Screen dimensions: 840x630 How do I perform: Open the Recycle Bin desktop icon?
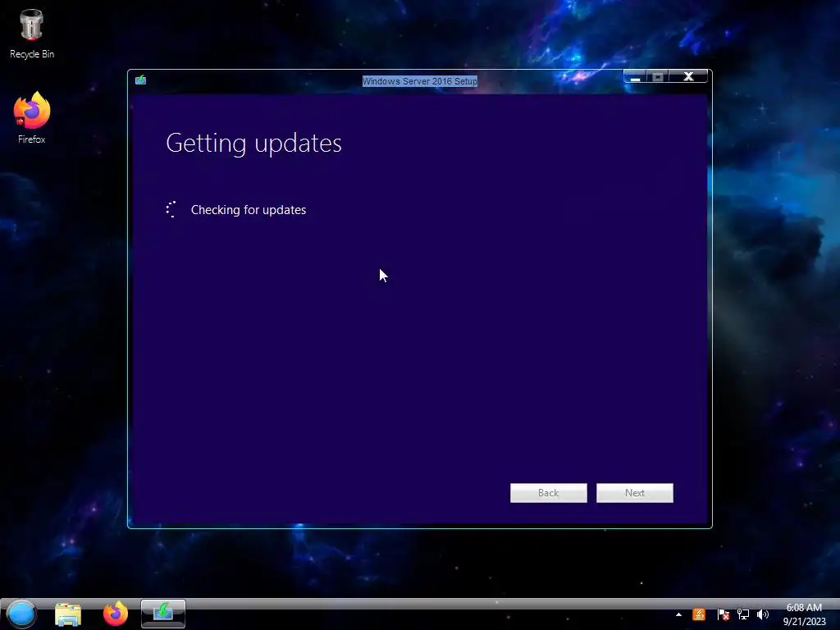pos(32,33)
